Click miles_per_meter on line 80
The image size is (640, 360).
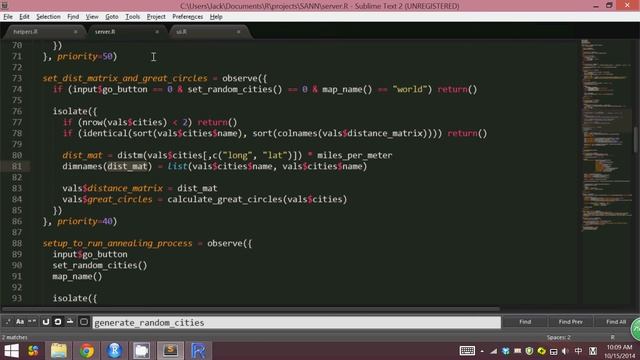pyautogui.click(x=355, y=156)
